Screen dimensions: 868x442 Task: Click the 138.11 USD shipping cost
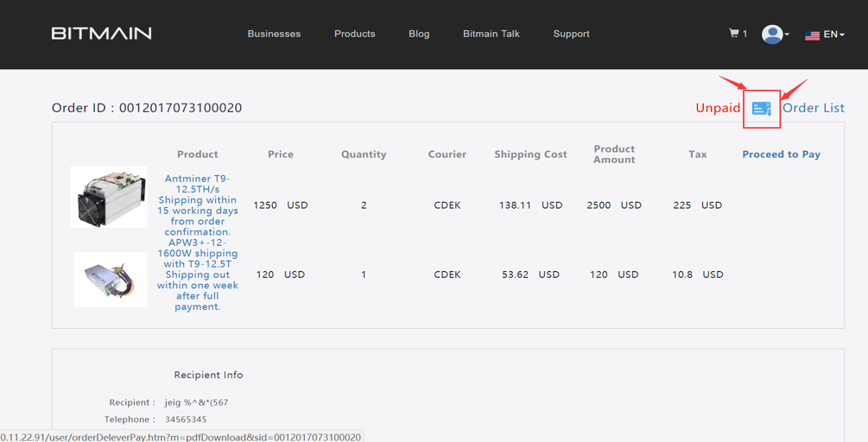point(530,205)
